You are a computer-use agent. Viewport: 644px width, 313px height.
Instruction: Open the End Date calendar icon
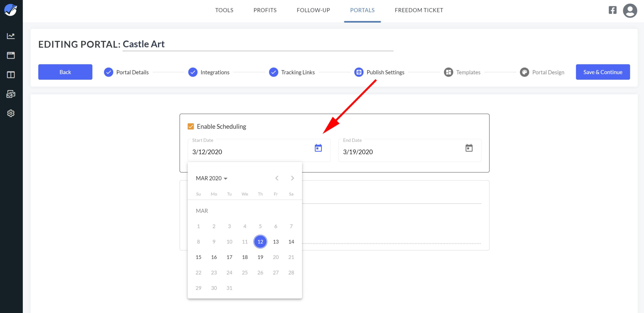tap(469, 148)
